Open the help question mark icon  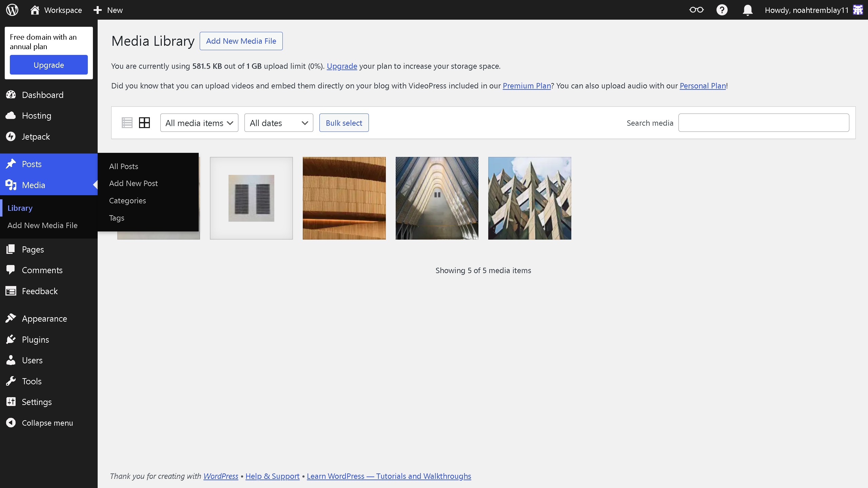[722, 10]
